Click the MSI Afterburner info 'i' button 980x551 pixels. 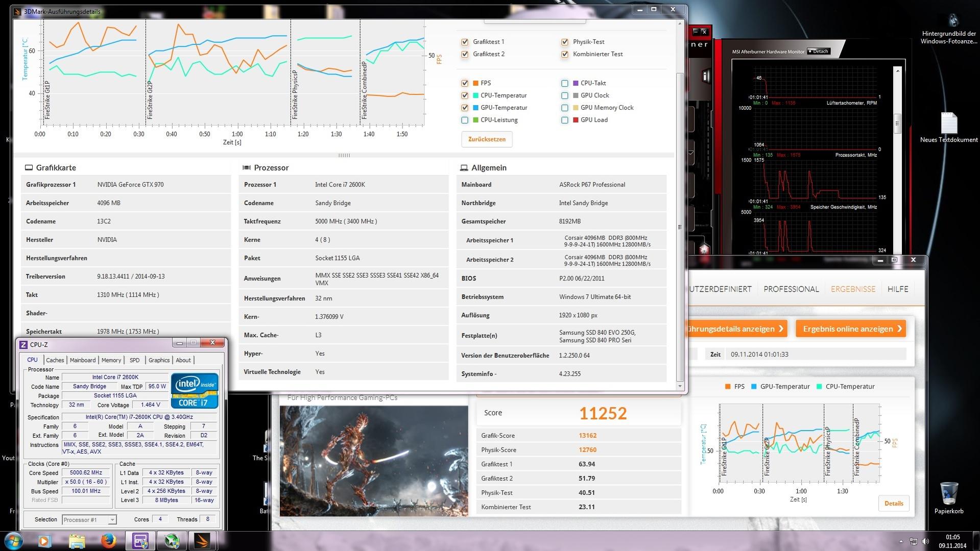click(706, 77)
